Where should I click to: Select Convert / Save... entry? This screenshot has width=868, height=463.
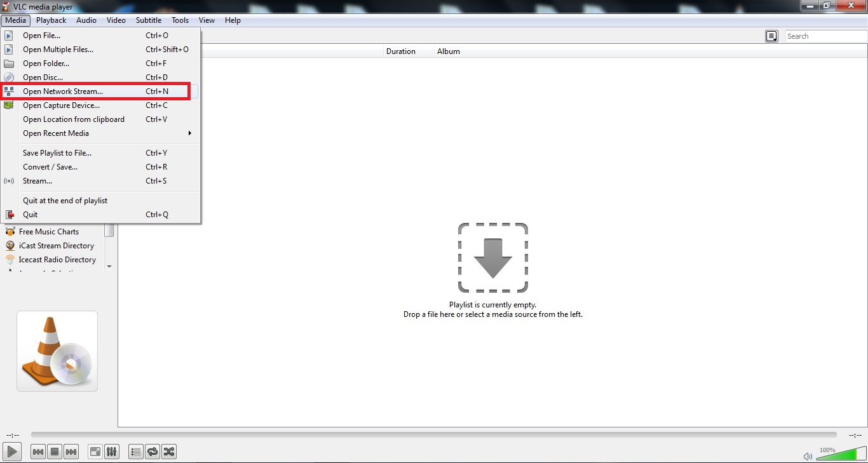pos(100,167)
